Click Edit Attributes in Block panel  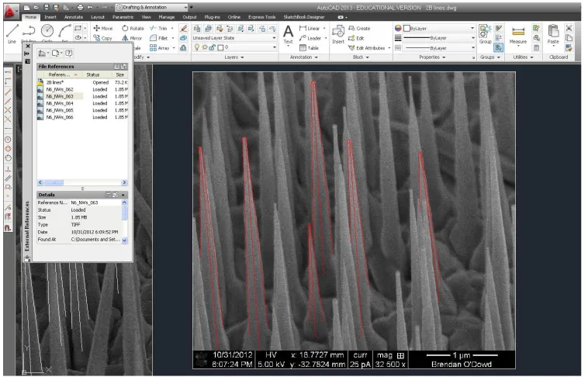(x=367, y=47)
